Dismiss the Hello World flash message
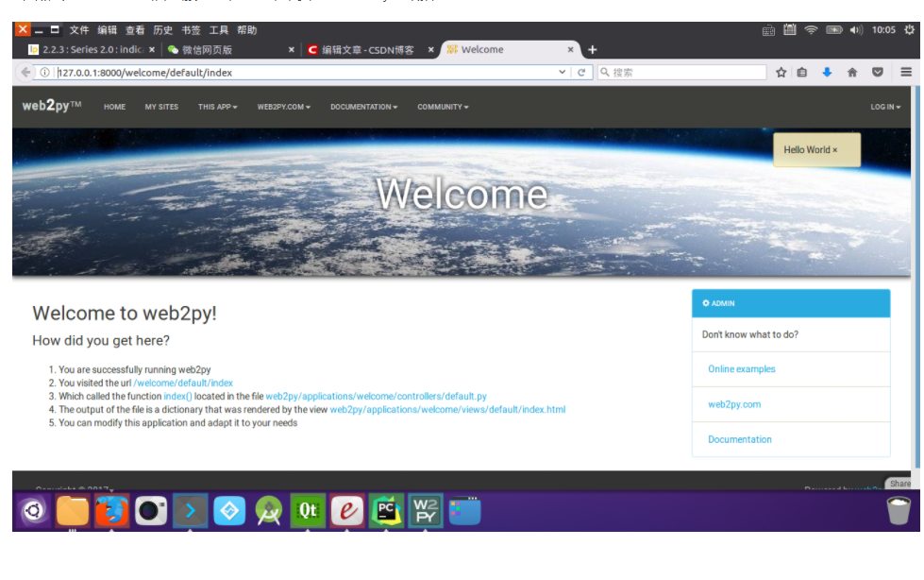The width and height of the screenshot is (924, 580). coord(834,150)
